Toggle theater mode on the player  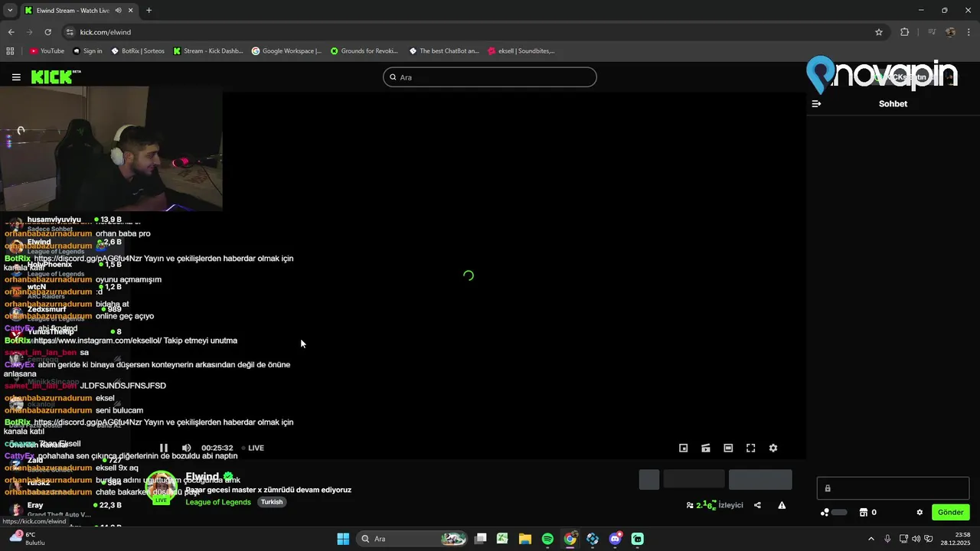[x=728, y=448]
